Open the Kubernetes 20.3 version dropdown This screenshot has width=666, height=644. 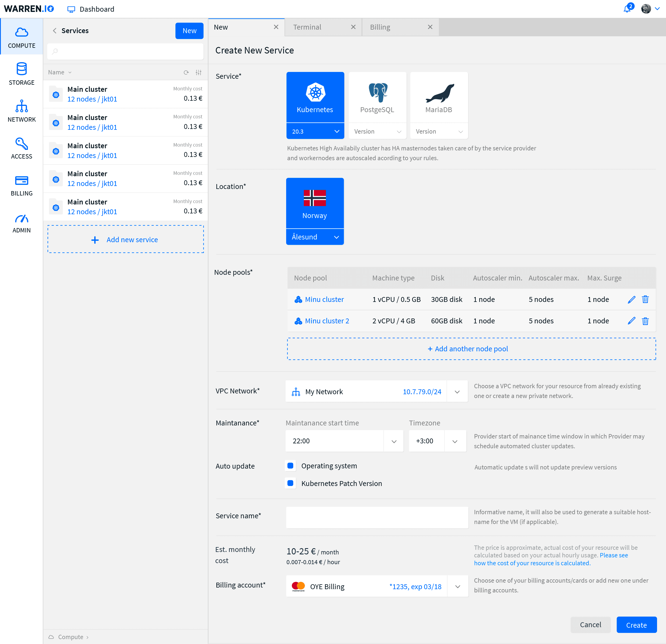tap(315, 131)
